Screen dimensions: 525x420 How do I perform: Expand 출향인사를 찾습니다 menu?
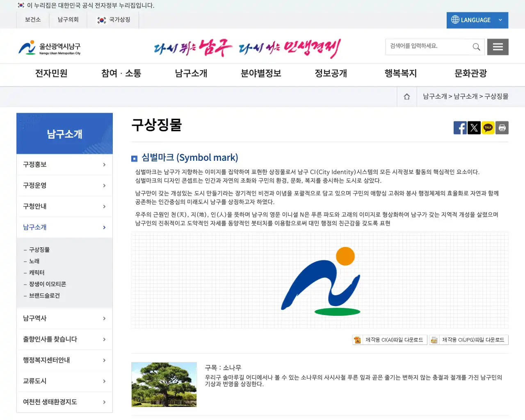[64, 339]
